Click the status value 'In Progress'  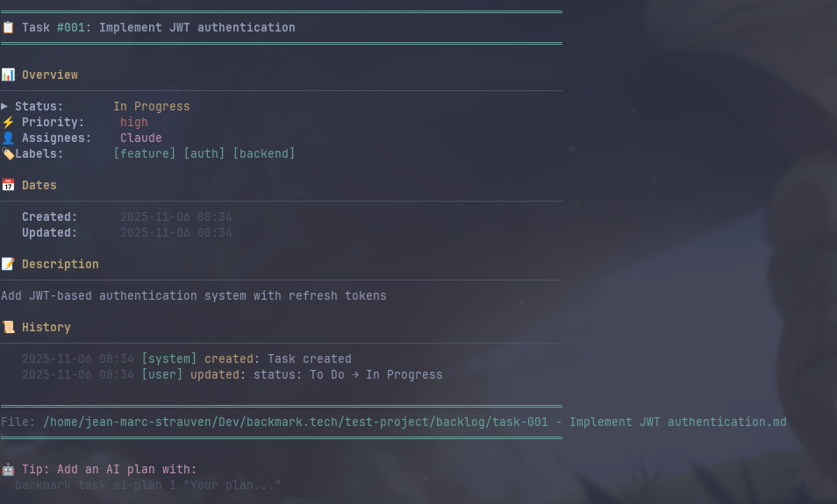click(152, 107)
